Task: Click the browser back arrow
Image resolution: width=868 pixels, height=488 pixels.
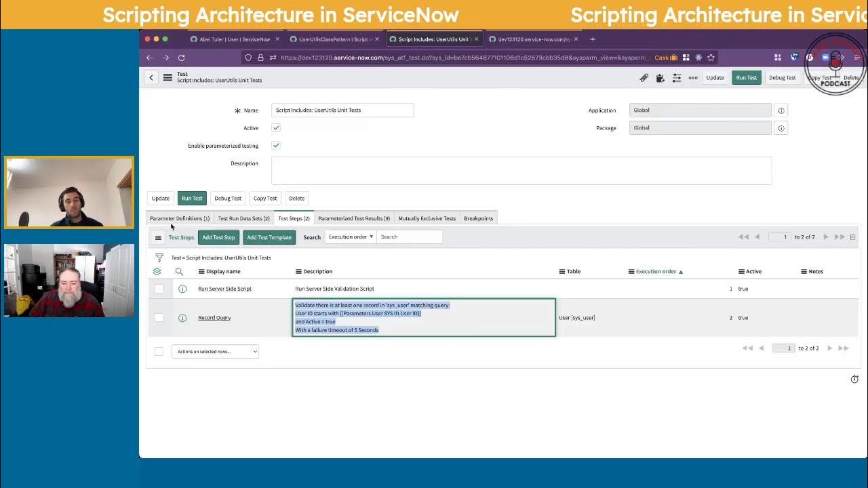Action: pyautogui.click(x=149, y=58)
